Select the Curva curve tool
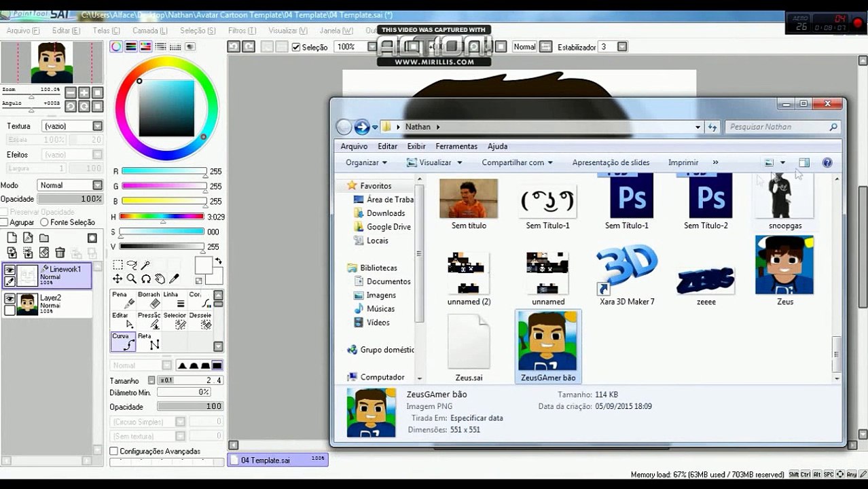 point(122,342)
